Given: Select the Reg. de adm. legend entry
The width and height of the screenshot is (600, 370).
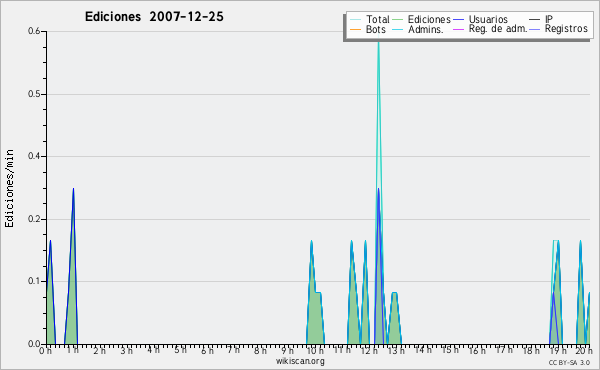Looking at the screenshot, I should click(490, 29).
